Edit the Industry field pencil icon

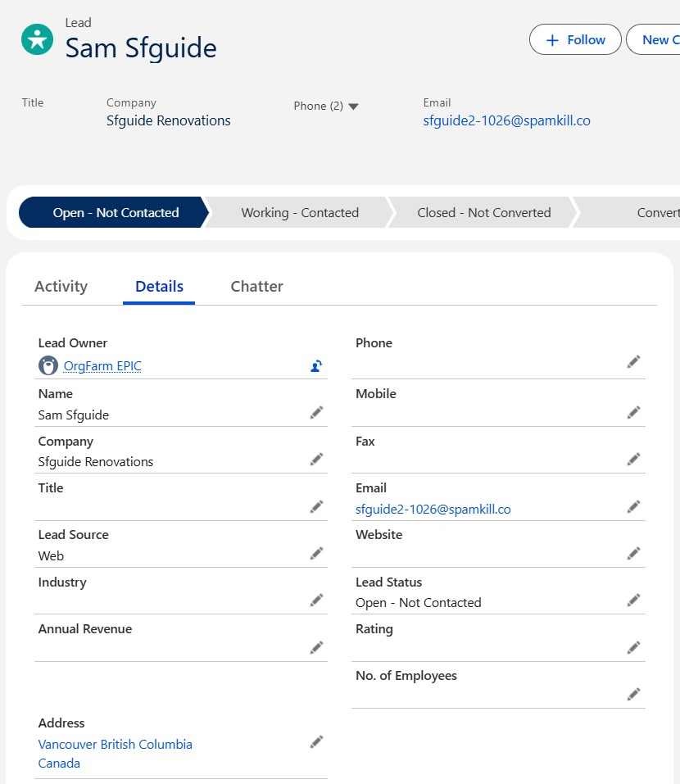click(x=316, y=600)
